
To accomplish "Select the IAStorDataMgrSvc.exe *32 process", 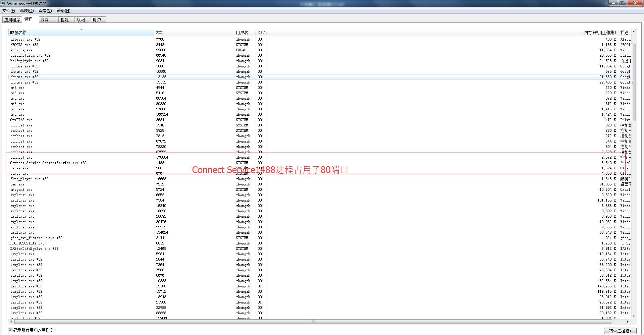I will tap(320, 248).
